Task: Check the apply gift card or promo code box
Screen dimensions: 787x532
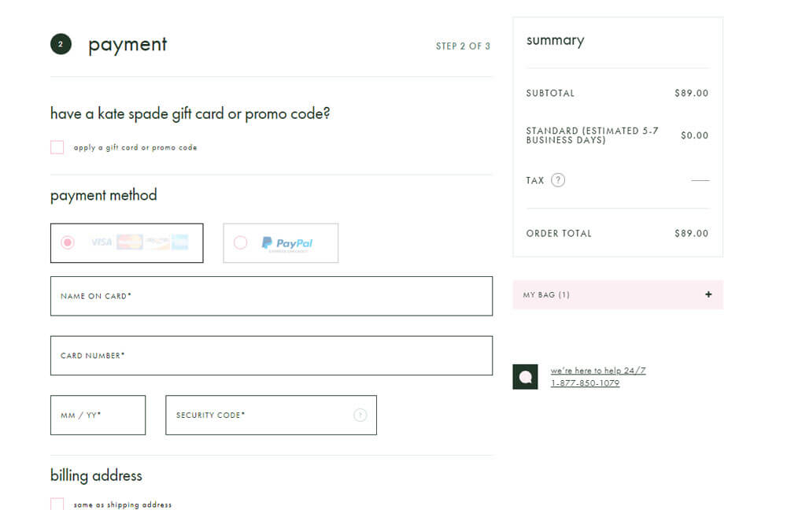Action: (x=57, y=147)
